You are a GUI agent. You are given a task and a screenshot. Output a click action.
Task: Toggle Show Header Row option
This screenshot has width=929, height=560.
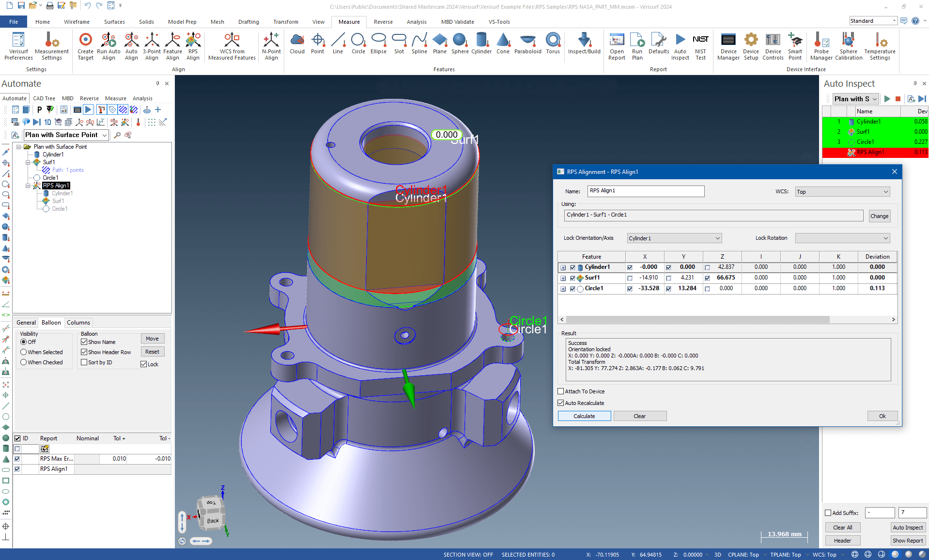(x=84, y=352)
